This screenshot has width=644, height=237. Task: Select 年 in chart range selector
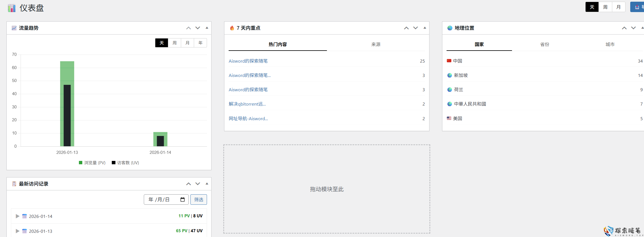(x=200, y=43)
